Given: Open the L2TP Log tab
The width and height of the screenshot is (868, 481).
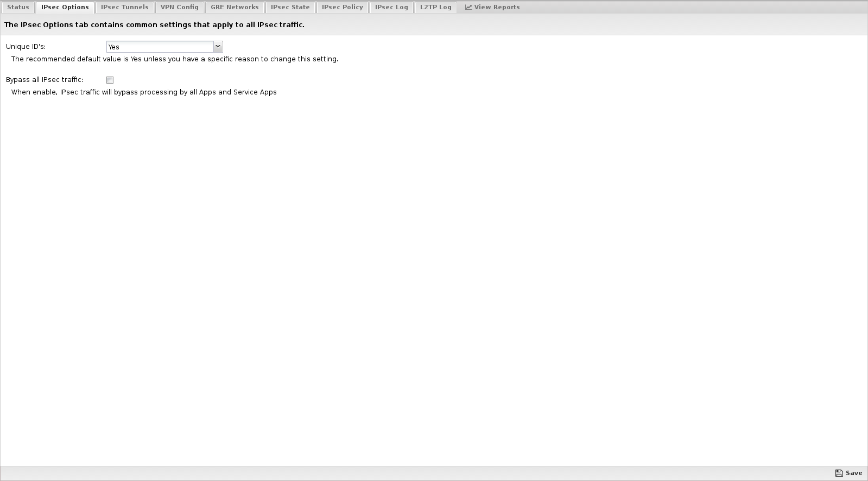Looking at the screenshot, I should 435,7.
